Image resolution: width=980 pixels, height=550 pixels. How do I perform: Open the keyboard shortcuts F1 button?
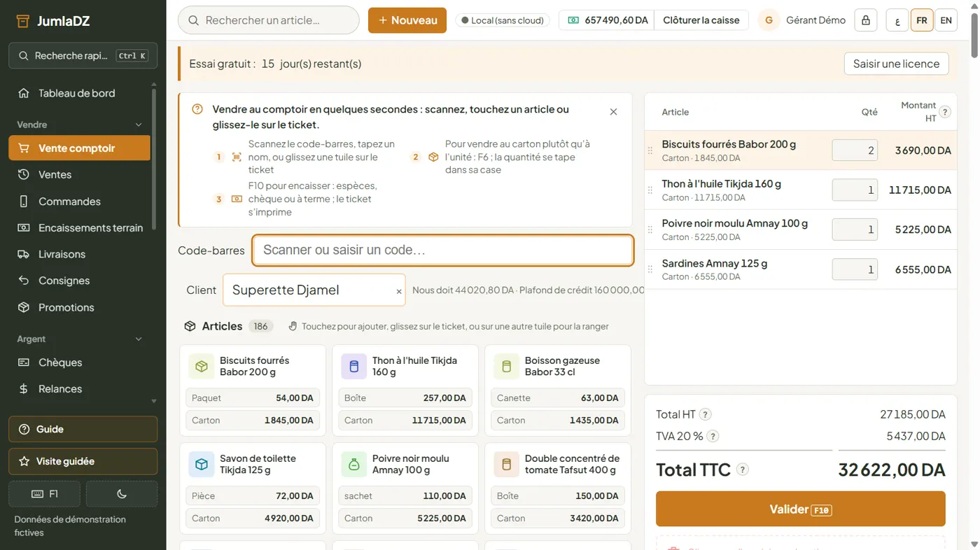click(44, 494)
